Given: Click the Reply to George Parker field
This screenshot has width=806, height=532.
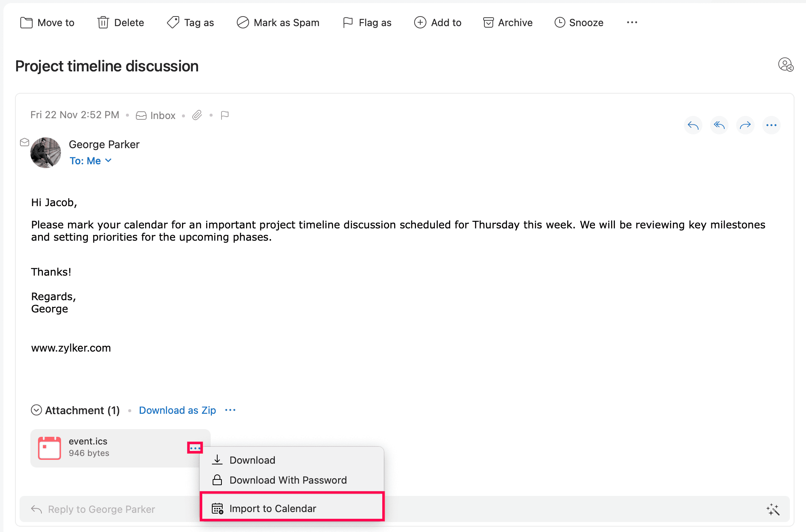Looking at the screenshot, I should click(102, 509).
